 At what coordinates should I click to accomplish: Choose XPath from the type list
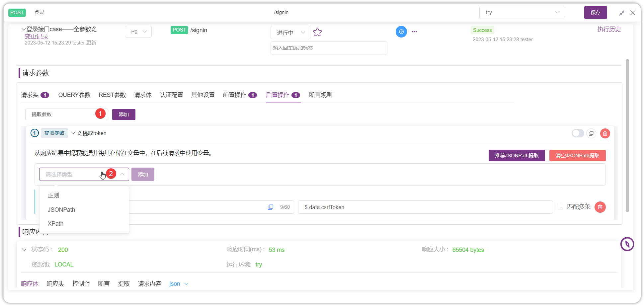click(x=84, y=224)
